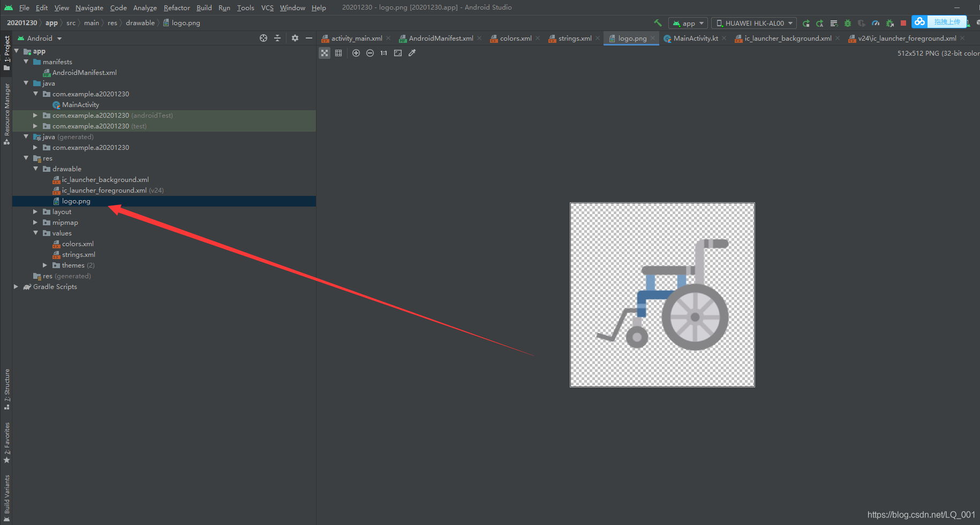Click the blue cloud upload icon

[919, 21]
